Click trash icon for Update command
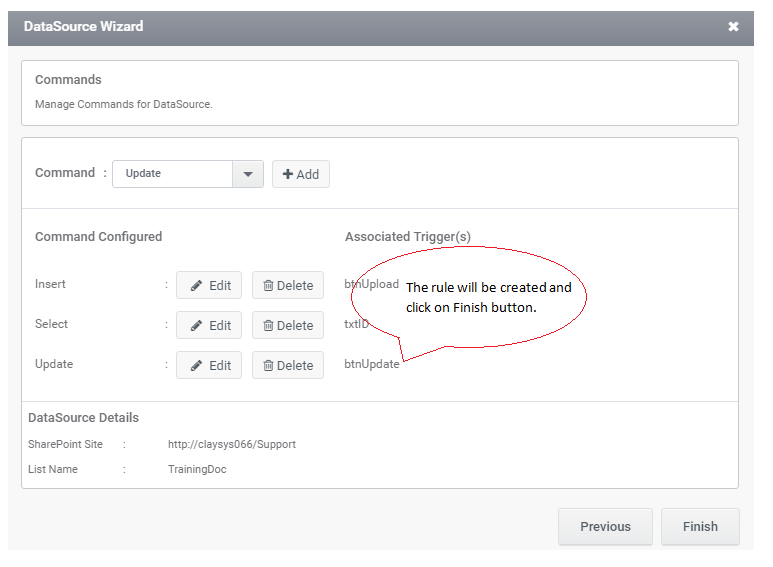This screenshot has width=773, height=567. (268, 365)
